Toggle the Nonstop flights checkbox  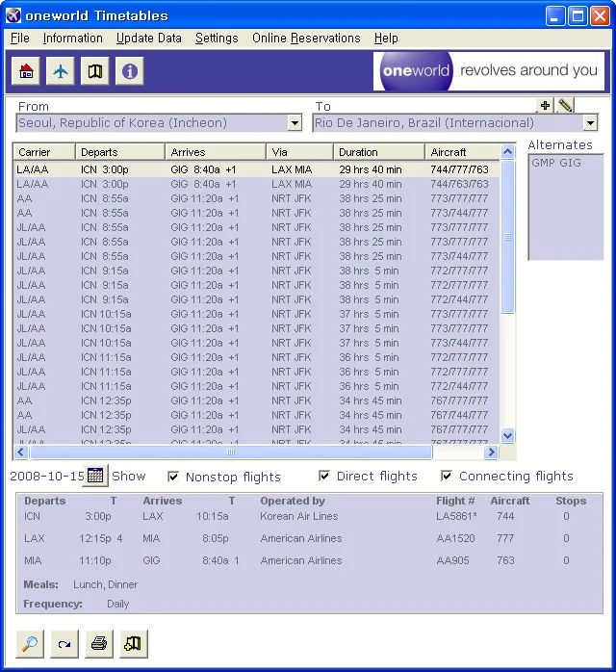point(173,477)
